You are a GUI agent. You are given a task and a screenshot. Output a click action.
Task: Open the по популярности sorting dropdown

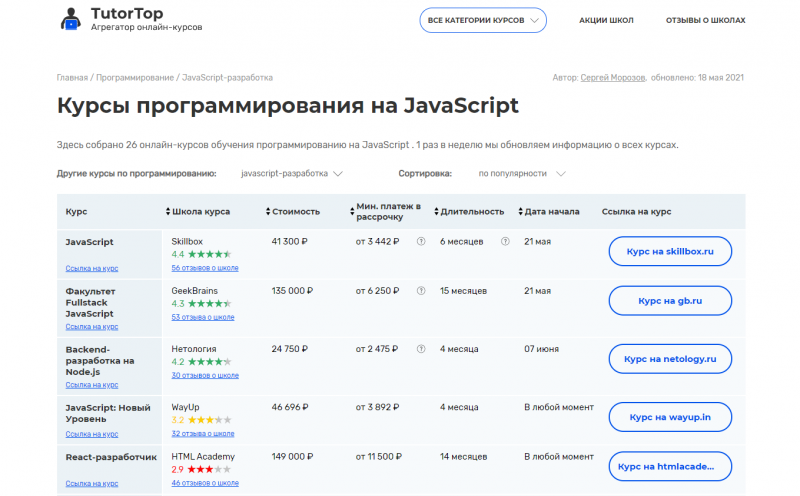521,173
